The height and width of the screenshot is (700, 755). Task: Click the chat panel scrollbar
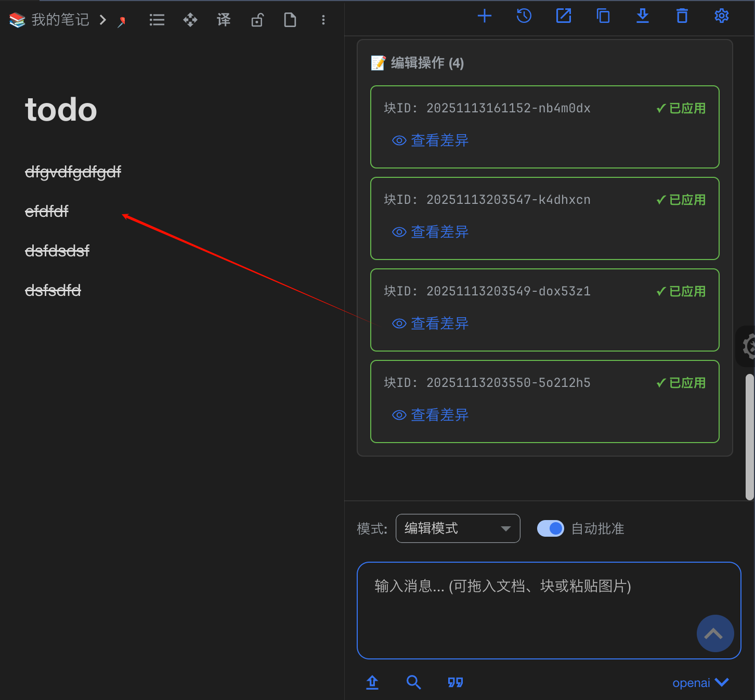(750, 437)
